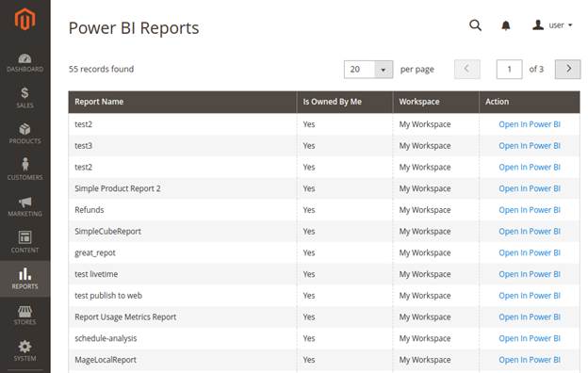Go to the next page of results
Screen dimensions: 588x373
568,69
